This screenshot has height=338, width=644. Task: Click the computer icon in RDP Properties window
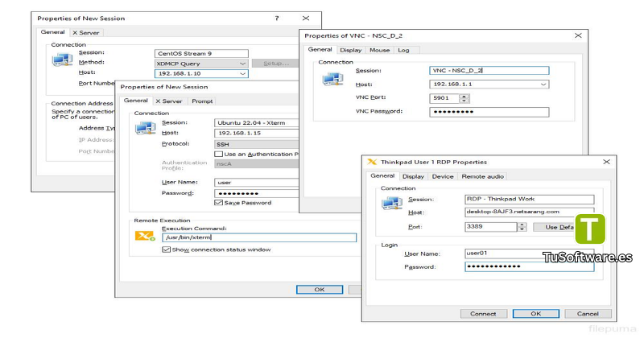[392, 203]
